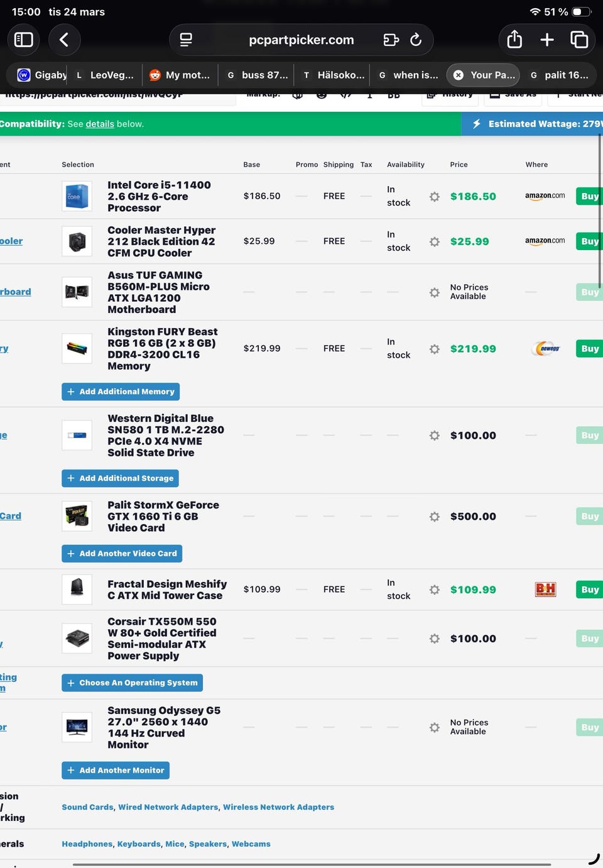This screenshot has height=868, width=603.
Task: Click Add Additional Storage button
Action: click(x=120, y=478)
